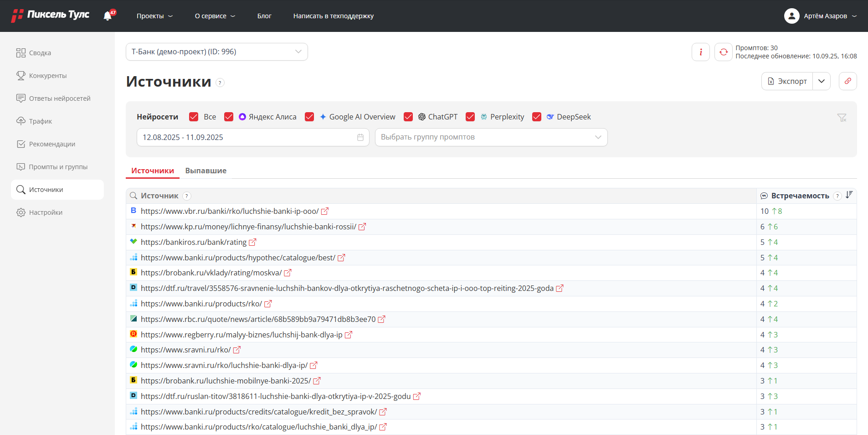Open external link icon for vbr.ru source

325,212
